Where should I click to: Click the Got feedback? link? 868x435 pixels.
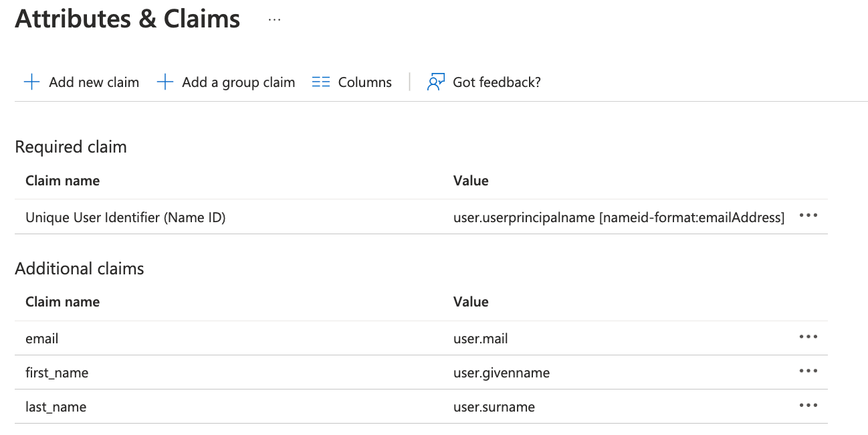[496, 82]
